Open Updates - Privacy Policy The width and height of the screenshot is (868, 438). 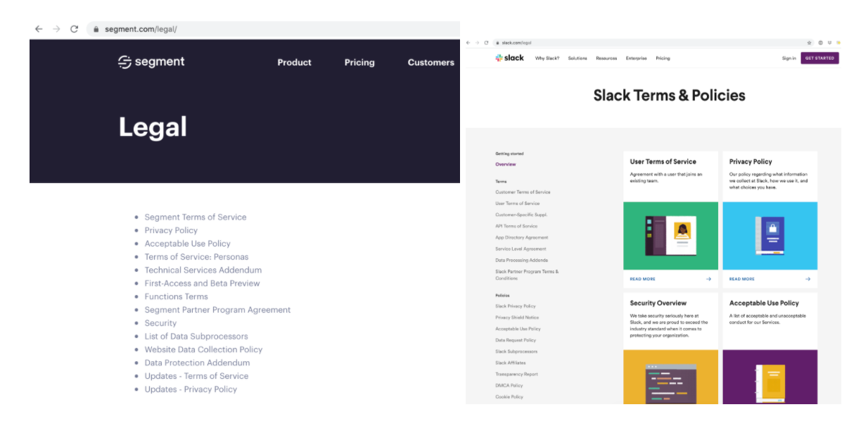click(191, 389)
